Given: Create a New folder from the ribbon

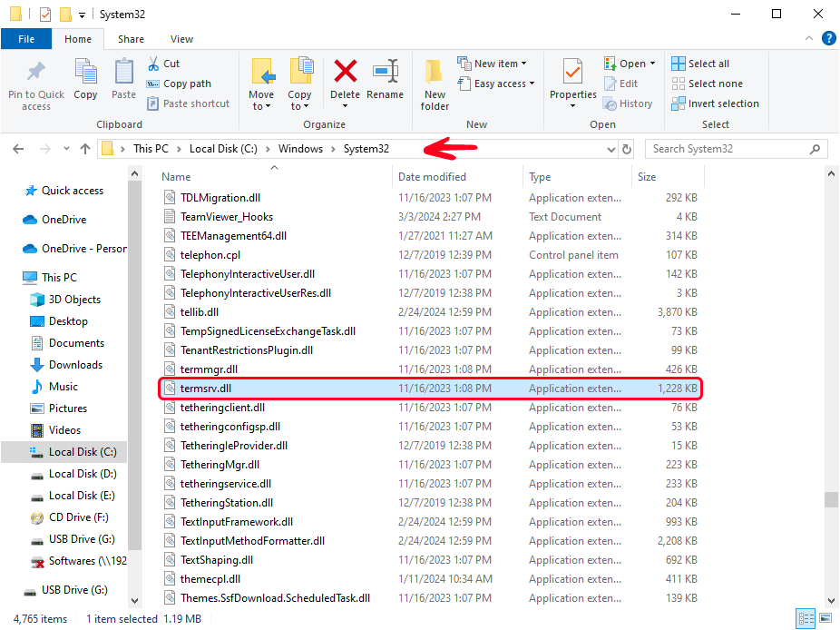Looking at the screenshot, I should coord(435,84).
